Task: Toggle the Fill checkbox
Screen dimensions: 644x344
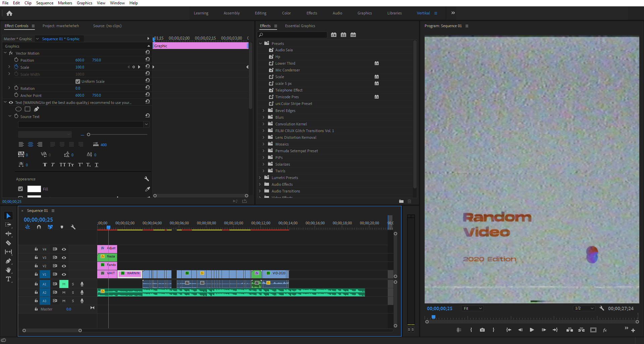Action: pyautogui.click(x=20, y=189)
